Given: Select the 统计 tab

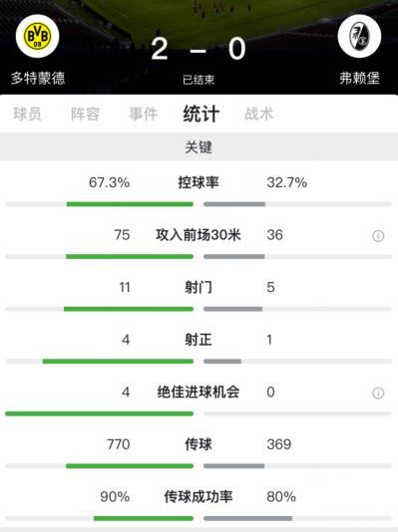Looking at the screenshot, I should [x=201, y=114].
